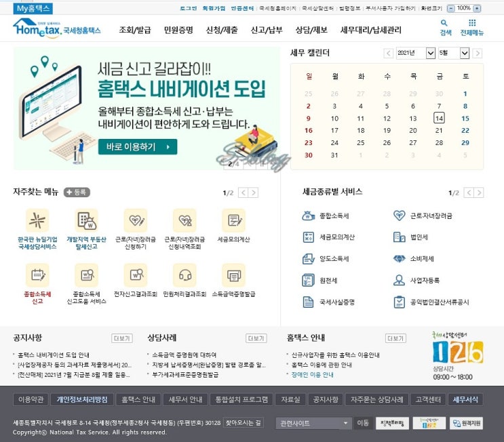Open the 신고/납부 menu

267,30
